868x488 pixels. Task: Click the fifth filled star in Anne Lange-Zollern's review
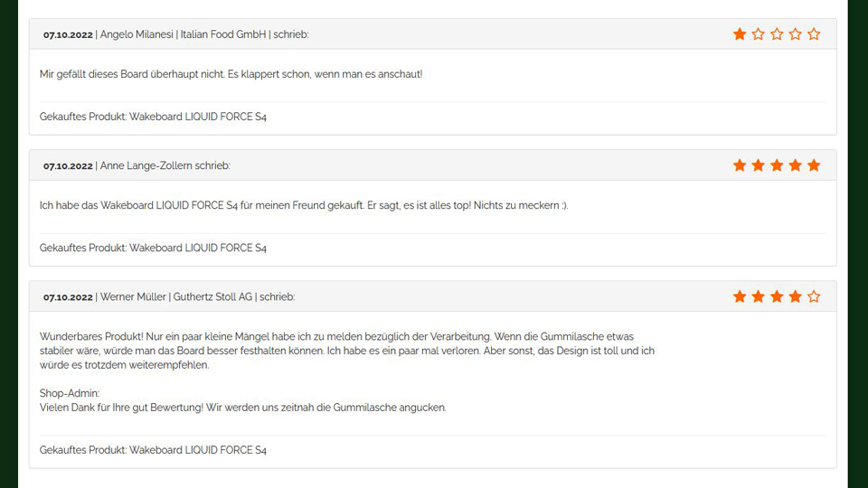pyautogui.click(x=814, y=165)
